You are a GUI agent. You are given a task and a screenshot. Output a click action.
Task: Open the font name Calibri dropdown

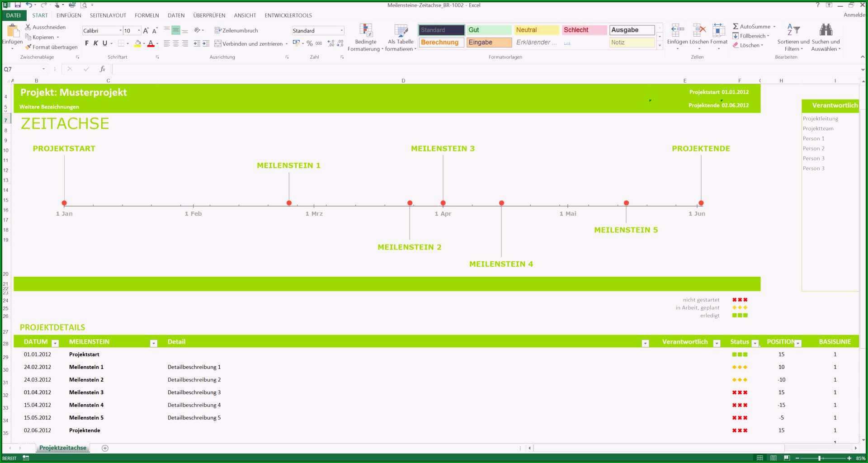coord(121,30)
